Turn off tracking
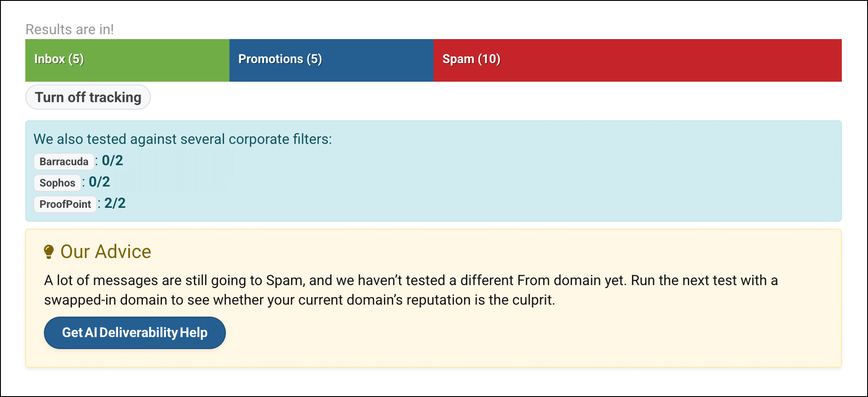 click(88, 97)
